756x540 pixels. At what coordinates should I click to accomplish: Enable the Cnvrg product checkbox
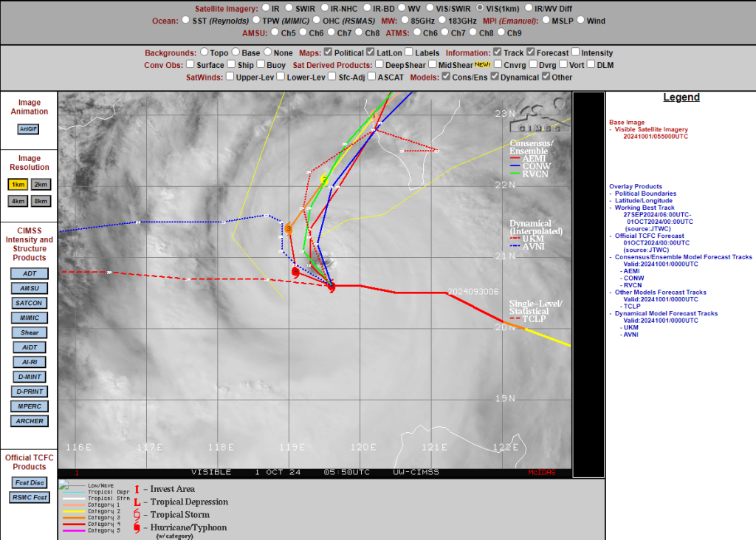tap(498, 64)
